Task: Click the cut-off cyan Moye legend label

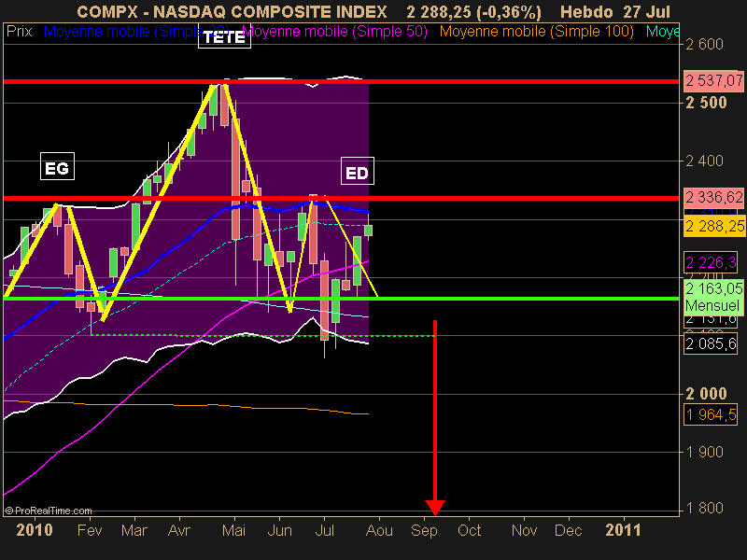Action: tap(662, 32)
